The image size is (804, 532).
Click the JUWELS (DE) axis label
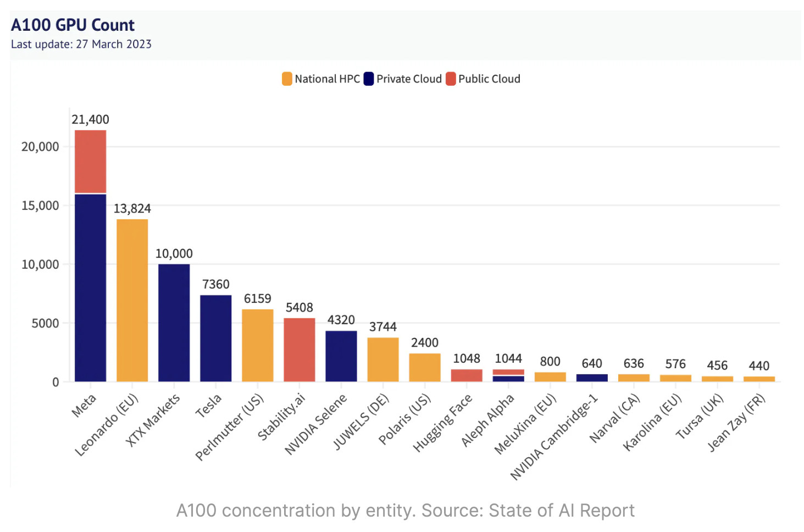click(x=361, y=422)
